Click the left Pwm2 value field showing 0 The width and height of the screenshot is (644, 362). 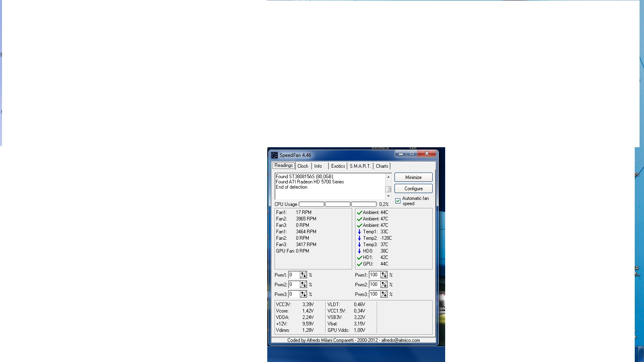tap(294, 285)
